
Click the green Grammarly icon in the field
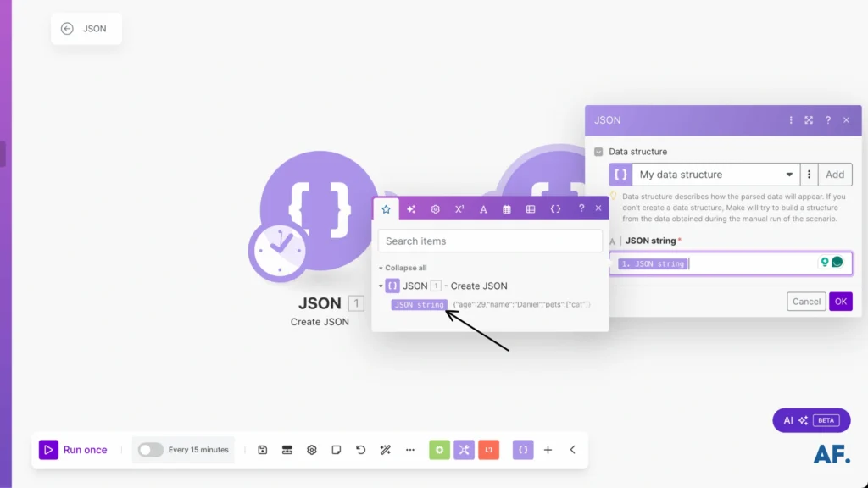837,262
